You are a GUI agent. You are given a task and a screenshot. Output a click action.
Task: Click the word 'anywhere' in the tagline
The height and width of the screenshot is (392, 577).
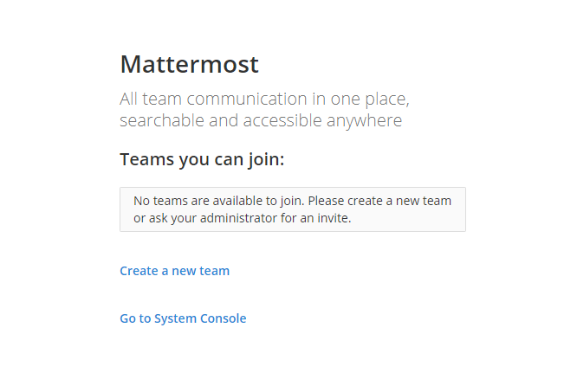[364, 120]
